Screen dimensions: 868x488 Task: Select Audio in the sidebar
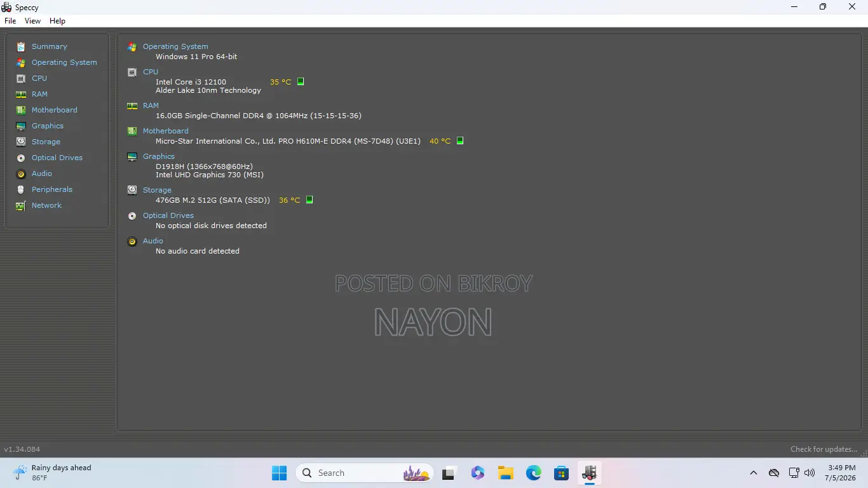click(42, 173)
